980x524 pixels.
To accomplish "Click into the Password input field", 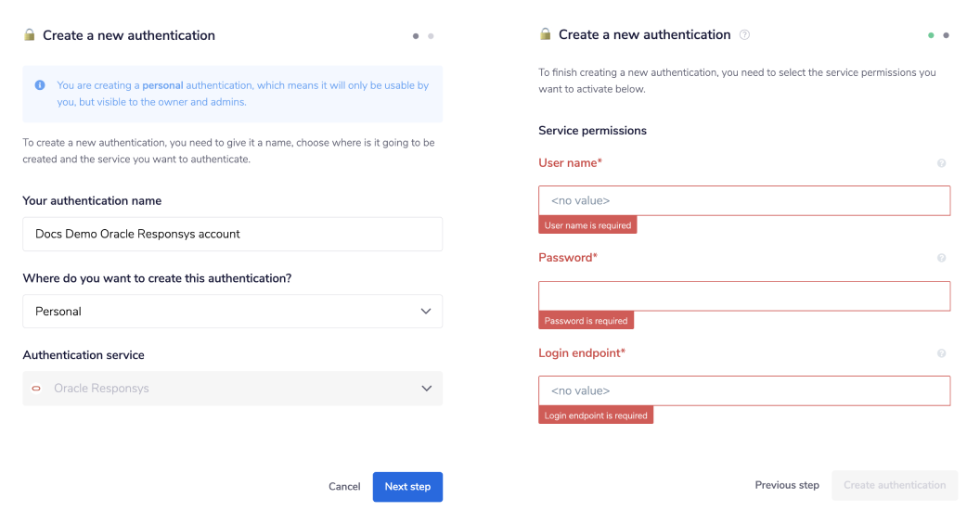I will point(744,296).
